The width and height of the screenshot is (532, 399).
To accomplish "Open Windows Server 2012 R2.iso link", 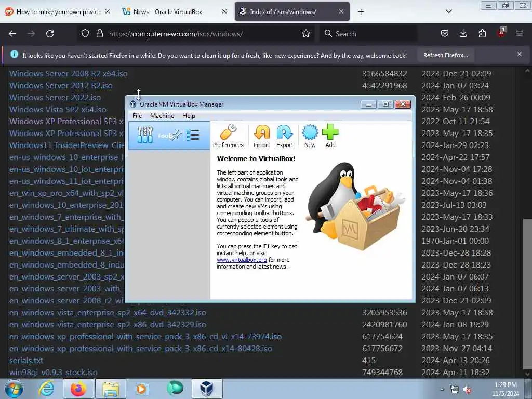I will (x=61, y=86).
